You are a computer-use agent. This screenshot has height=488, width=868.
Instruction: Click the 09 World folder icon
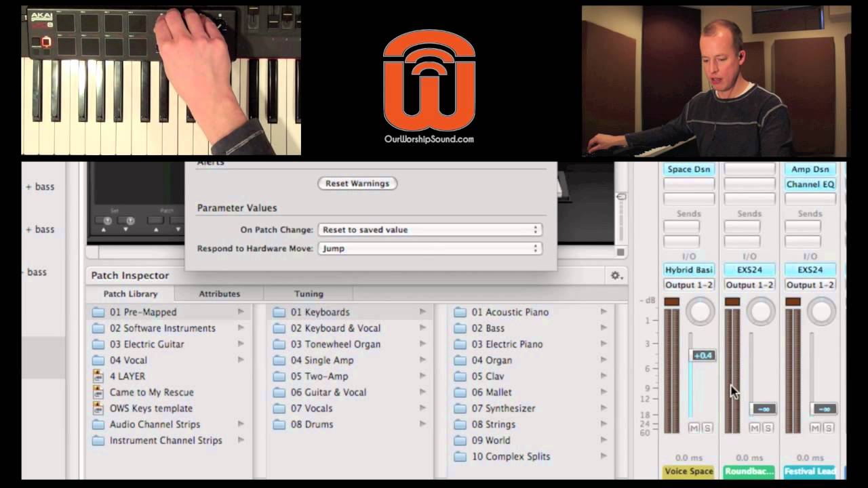[460, 441]
